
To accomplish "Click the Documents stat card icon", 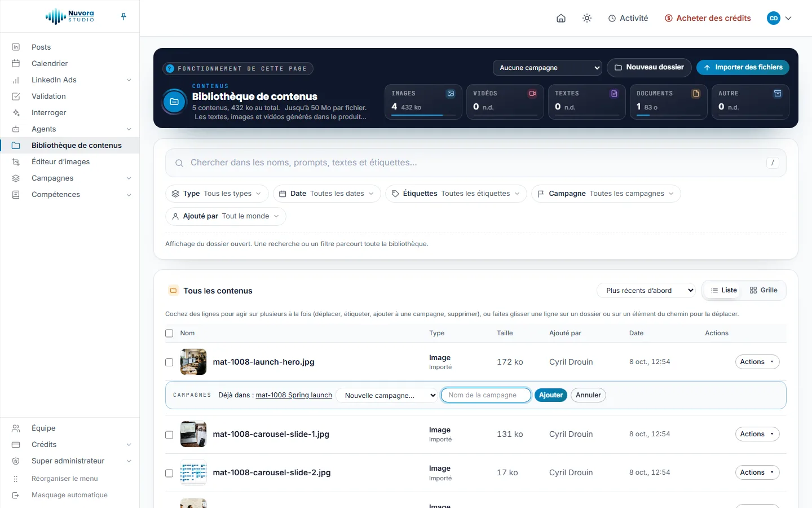I will coord(696,94).
